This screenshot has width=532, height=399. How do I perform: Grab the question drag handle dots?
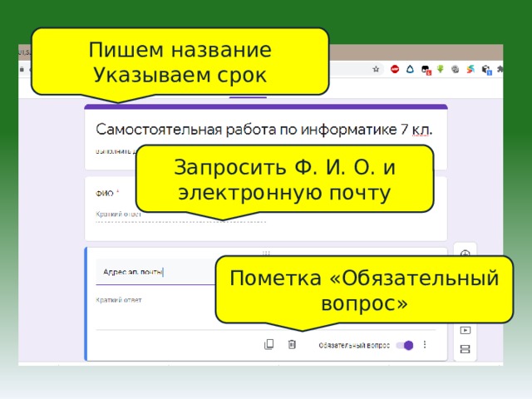(x=266, y=253)
